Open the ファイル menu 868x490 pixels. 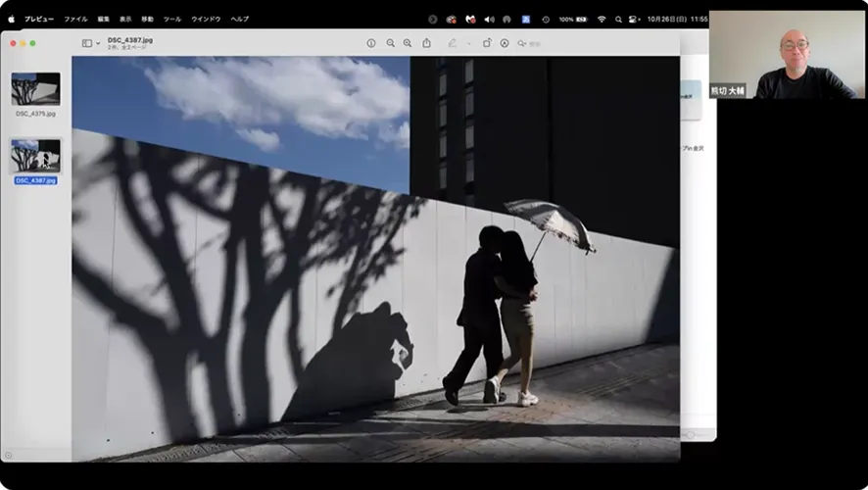coord(75,19)
